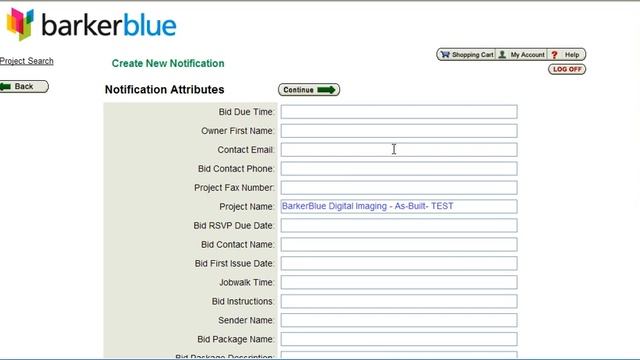Click the Project Fax Number label
The width and height of the screenshot is (640, 360).
pyautogui.click(x=234, y=188)
